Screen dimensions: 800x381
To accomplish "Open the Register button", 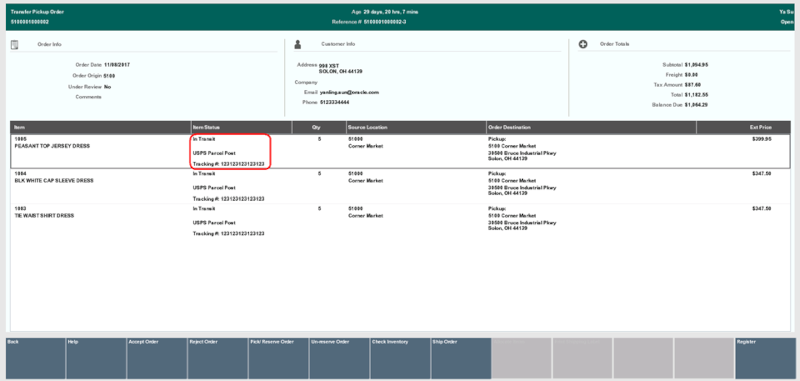I will [x=765, y=358].
